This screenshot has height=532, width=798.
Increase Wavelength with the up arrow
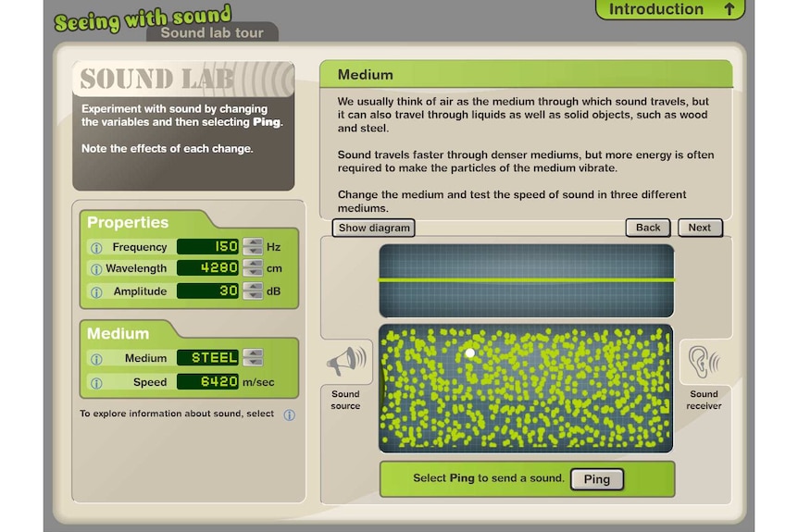click(x=253, y=264)
